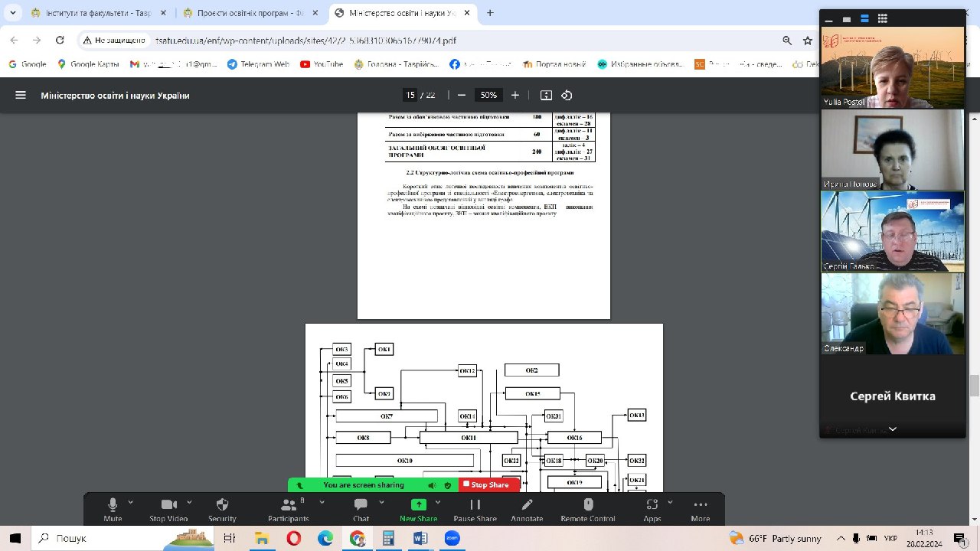This screenshot has width=980, height=551.
Task: Rotate the PDF counterclockwise
Action: tap(567, 95)
